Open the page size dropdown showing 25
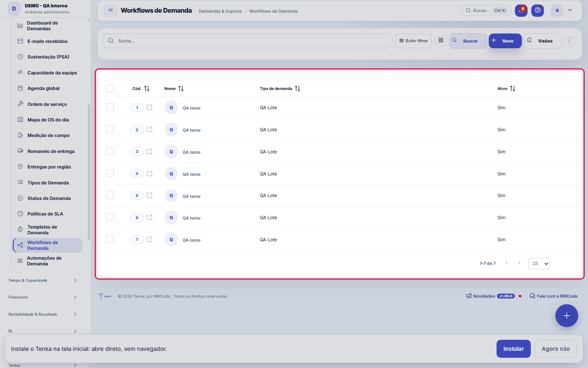 (539, 264)
